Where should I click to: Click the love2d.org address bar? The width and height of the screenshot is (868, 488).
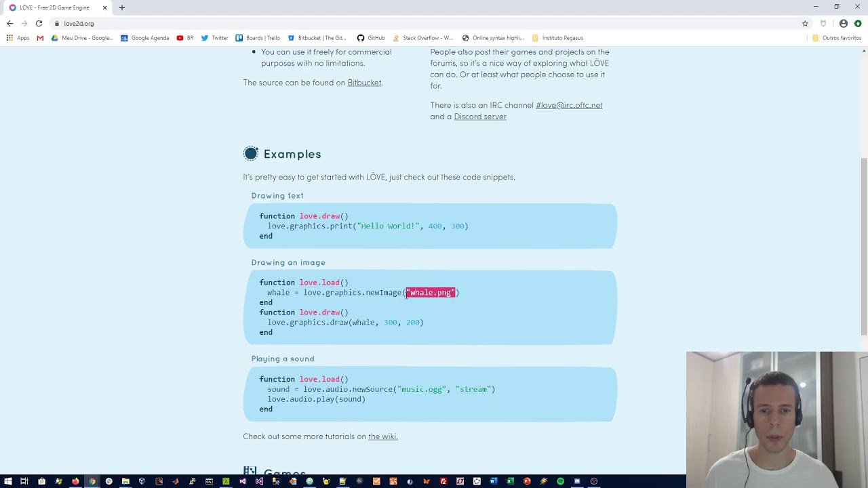click(x=427, y=23)
